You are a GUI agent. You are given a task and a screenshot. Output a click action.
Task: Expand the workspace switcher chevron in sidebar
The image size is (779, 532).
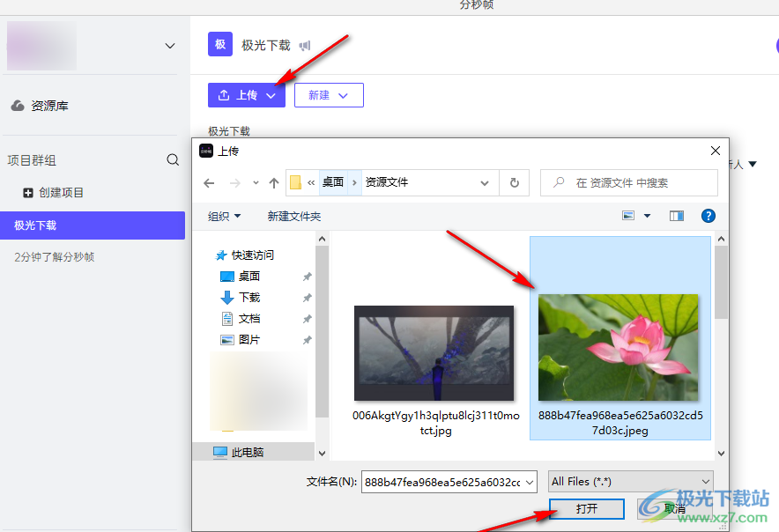(x=170, y=46)
